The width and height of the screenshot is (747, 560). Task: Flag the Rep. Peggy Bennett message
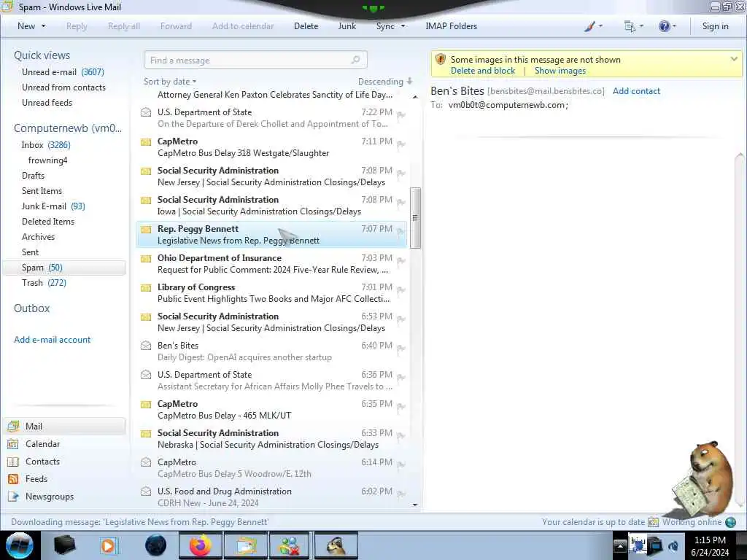pyautogui.click(x=401, y=232)
